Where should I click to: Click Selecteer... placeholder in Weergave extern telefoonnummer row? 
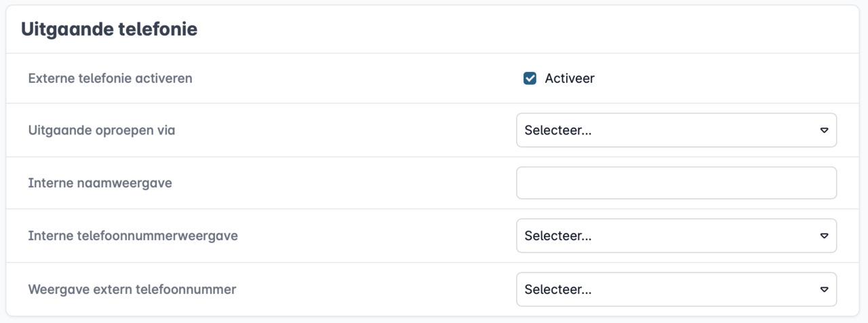tap(558, 289)
